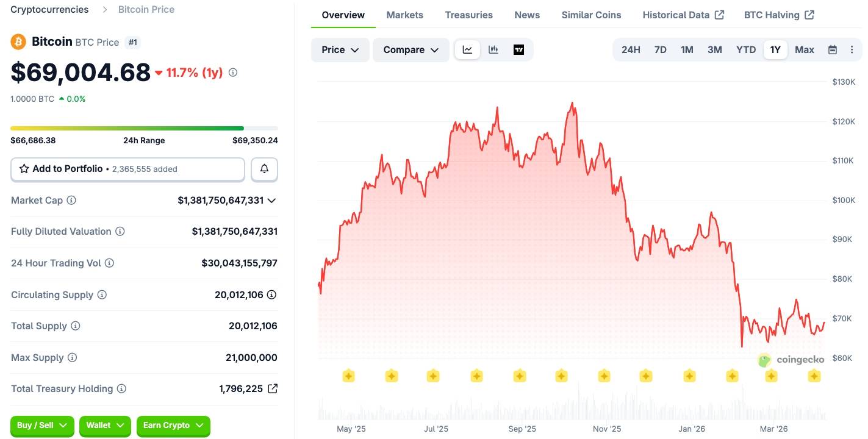Open the Price dropdown
Viewport: 868px width, 439px height.
tap(340, 49)
